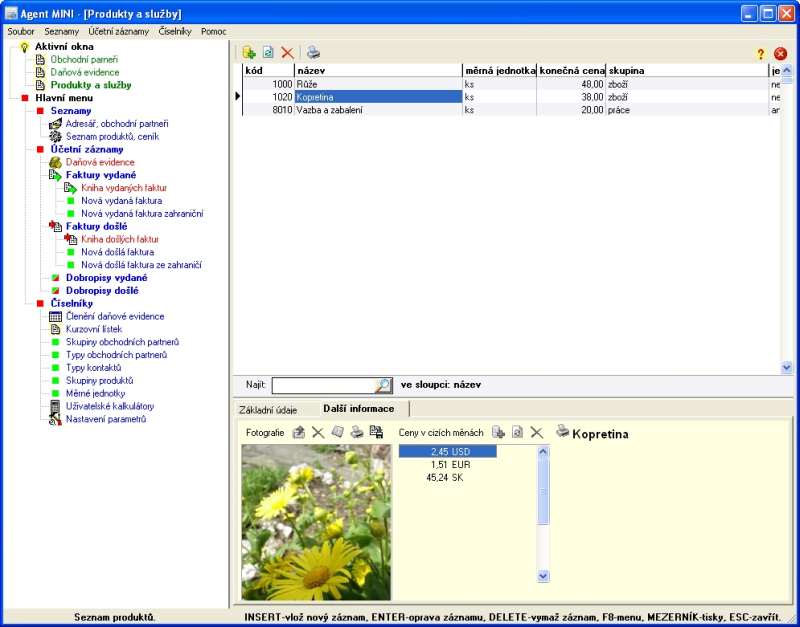Click the add new record toolbar icon
The width and height of the screenshot is (800, 627).
coord(249,52)
